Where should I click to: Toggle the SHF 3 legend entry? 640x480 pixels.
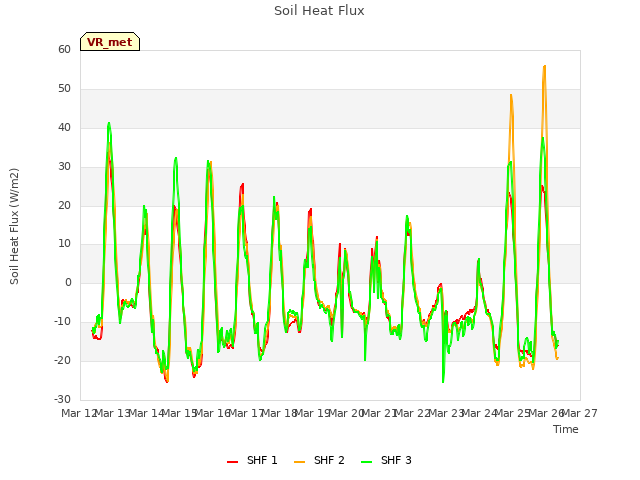(386, 460)
